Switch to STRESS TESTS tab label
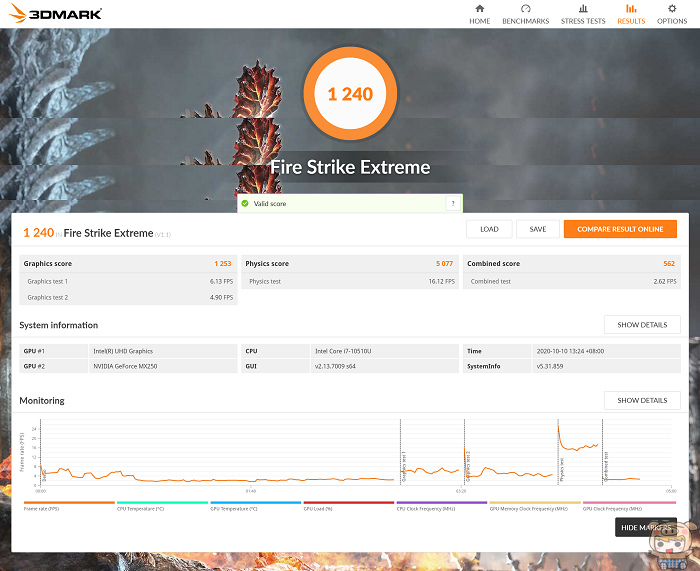Screen dimensions: 700x571 [x=583, y=21]
